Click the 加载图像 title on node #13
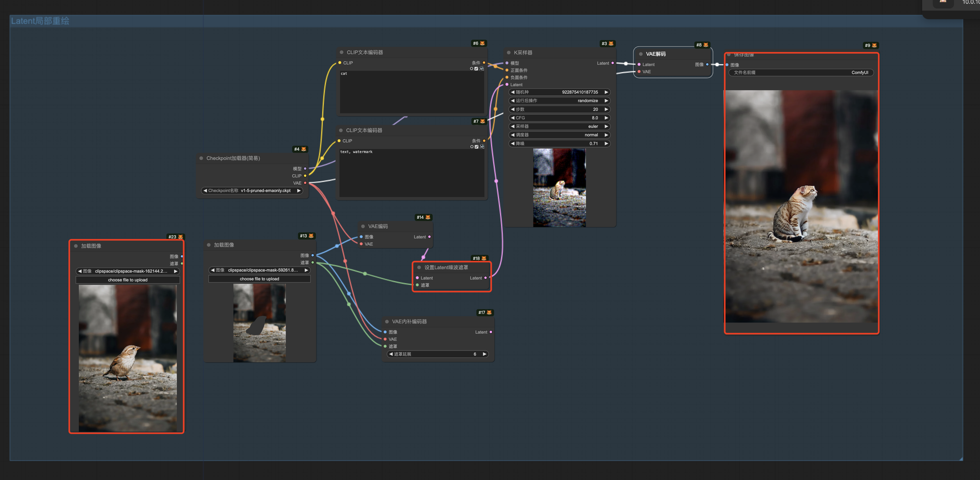 [x=224, y=245]
